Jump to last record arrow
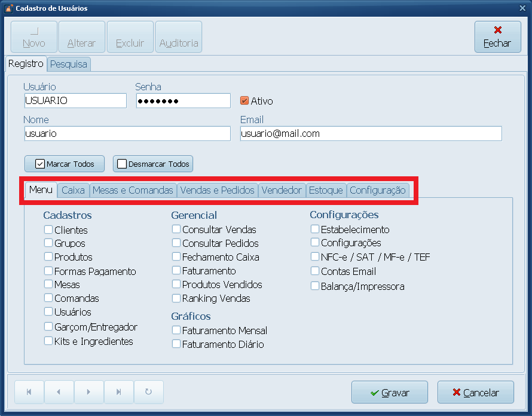This screenshot has height=416, width=532. click(x=118, y=392)
